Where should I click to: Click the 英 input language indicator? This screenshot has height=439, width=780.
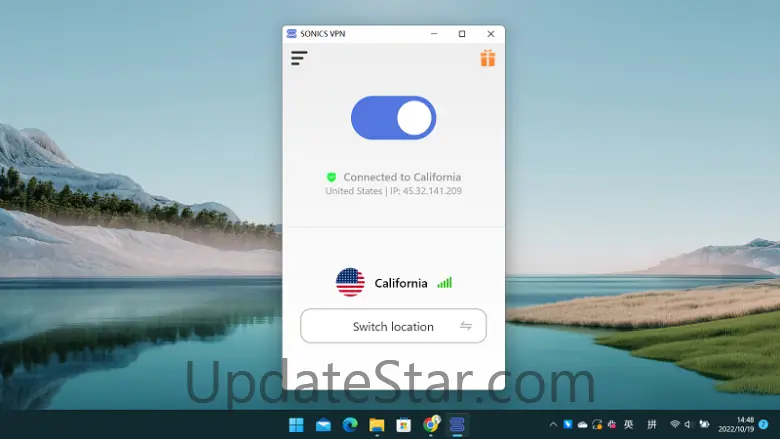(629, 424)
